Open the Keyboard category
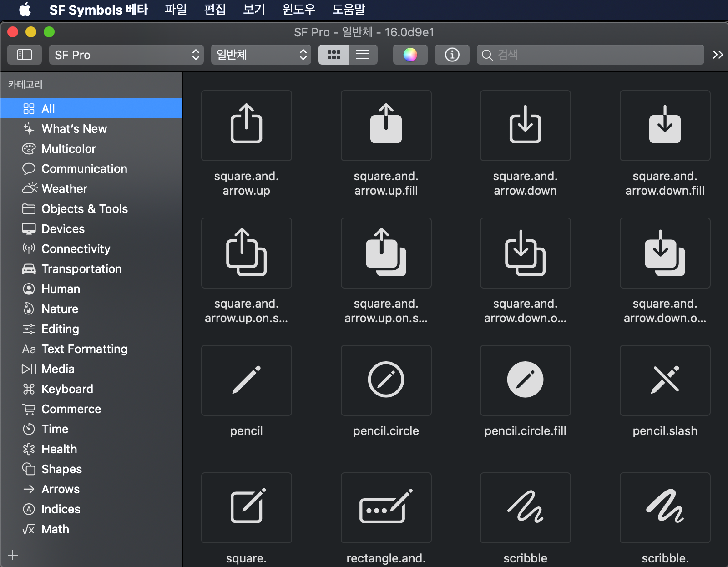The image size is (728, 567). 91,389
